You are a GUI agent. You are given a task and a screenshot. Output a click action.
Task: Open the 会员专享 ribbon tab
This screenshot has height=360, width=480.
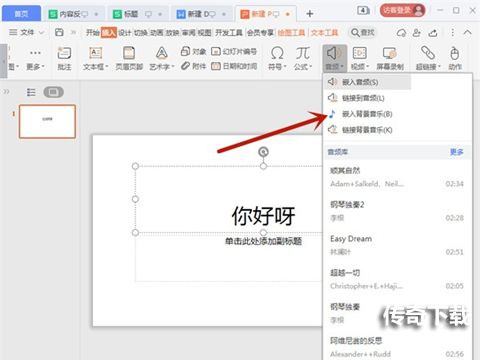[x=260, y=32]
